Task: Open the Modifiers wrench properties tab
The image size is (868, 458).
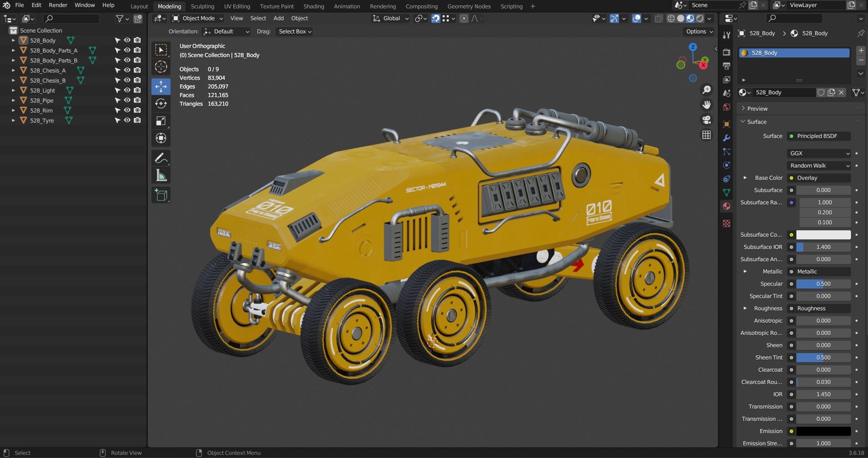Action: coord(726,138)
